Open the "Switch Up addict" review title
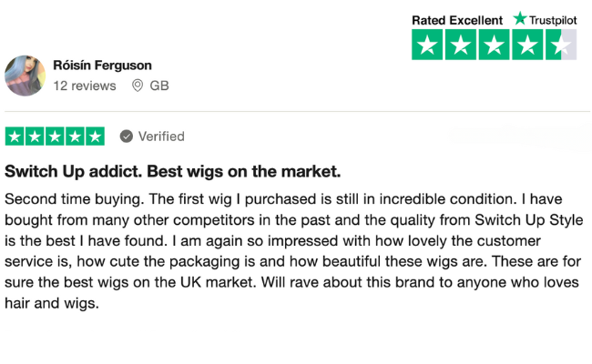Viewport: 592px width, 364px height. 173,170
